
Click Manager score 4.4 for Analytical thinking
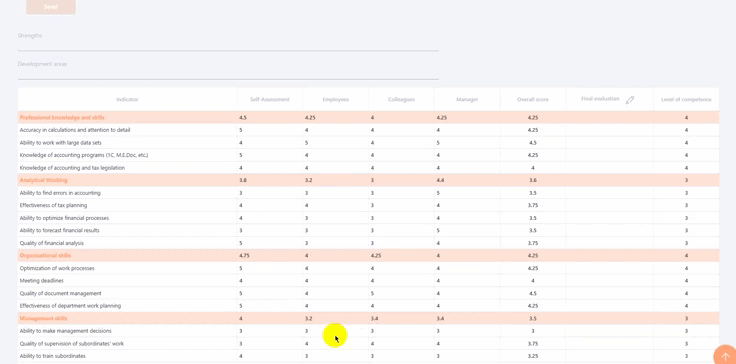tap(440, 180)
